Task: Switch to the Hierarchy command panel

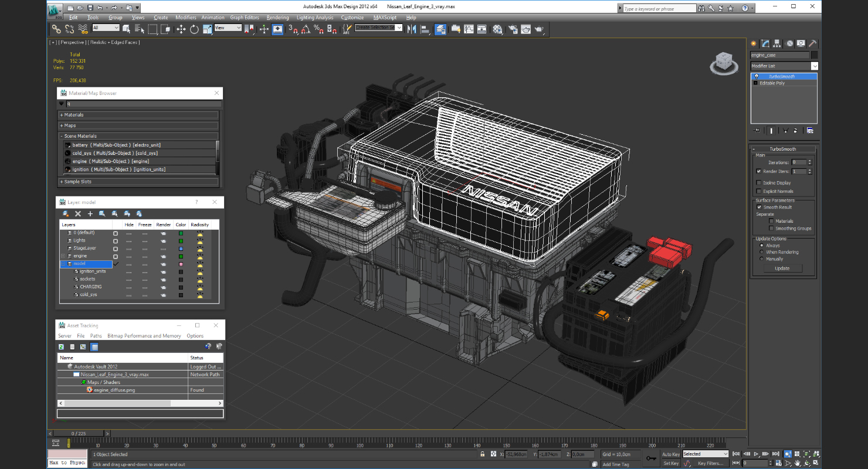Action: click(777, 43)
